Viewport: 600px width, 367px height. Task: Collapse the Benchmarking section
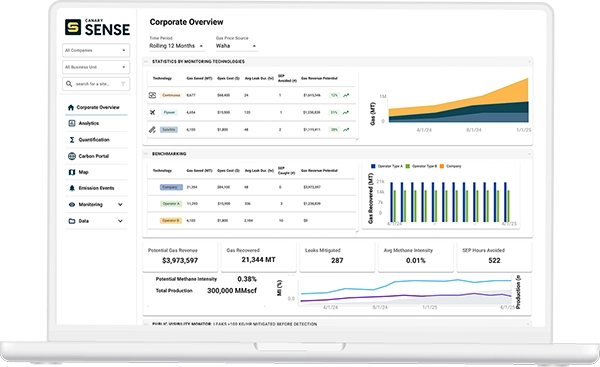pos(146,154)
